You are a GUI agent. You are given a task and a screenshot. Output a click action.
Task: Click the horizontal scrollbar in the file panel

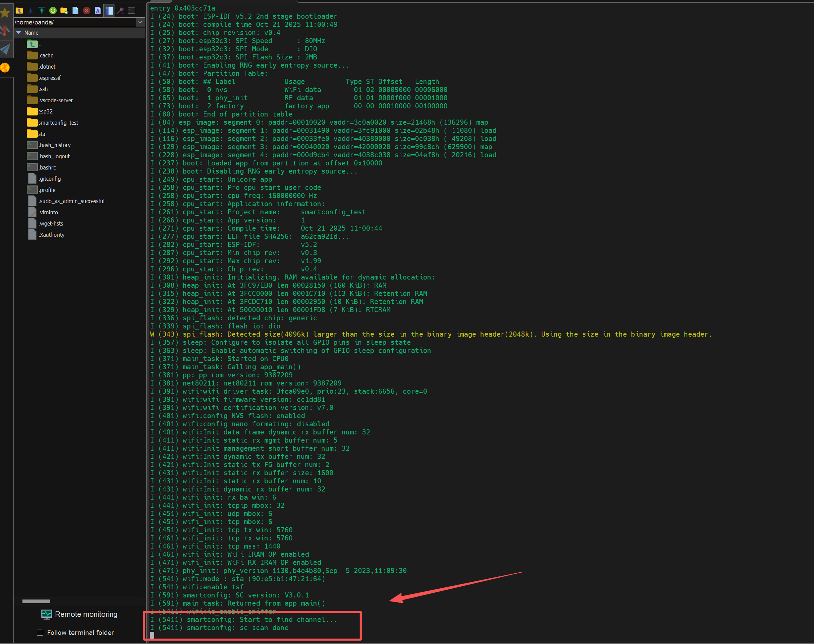(x=36, y=601)
